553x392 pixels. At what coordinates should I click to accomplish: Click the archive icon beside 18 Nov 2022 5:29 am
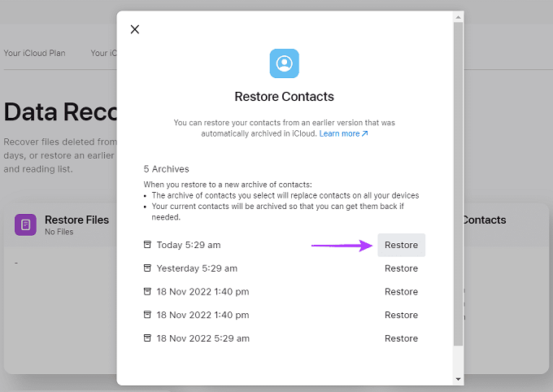[147, 338]
